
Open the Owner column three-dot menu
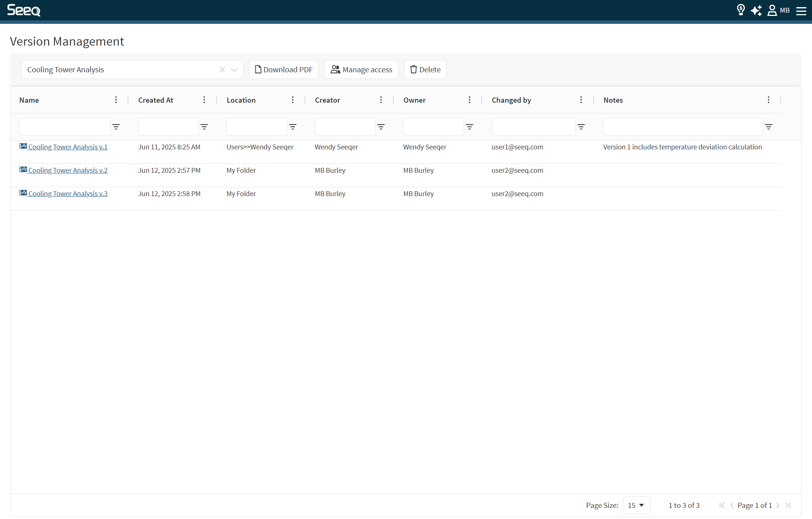click(x=470, y=100)
